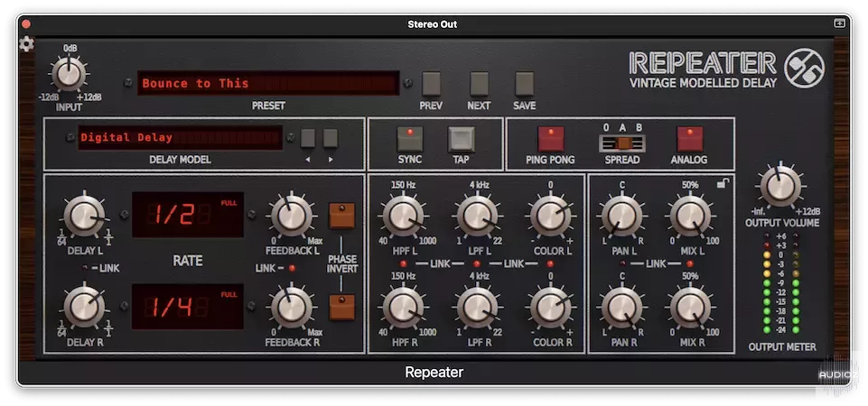The width and height of the screenshot is (868, 406).
Task: Click the PAN L knob
Action: [x=622, y=216]
